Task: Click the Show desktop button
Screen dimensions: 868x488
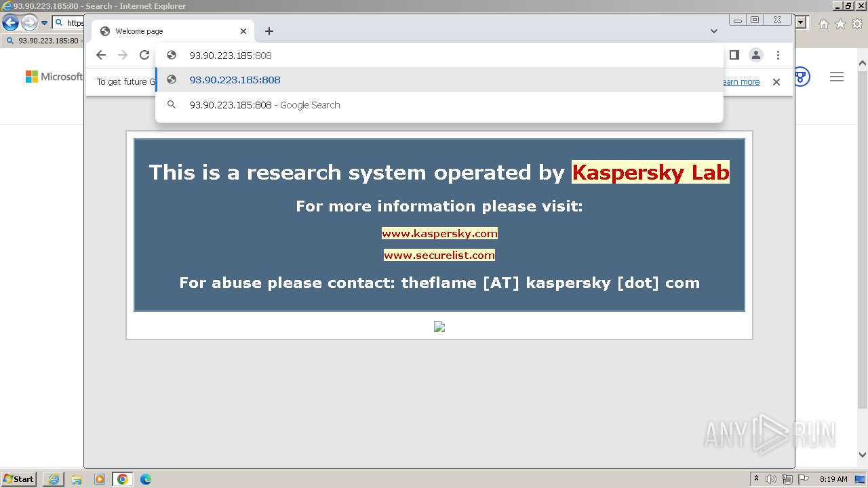Action: point(861,479)
